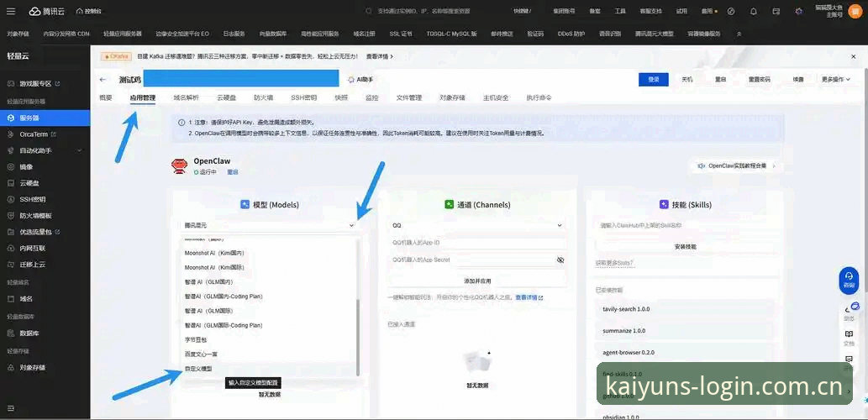Open the 控制台 console home
Screen dimensions: 868x420
pyautogui.click(x=88, y=11)
